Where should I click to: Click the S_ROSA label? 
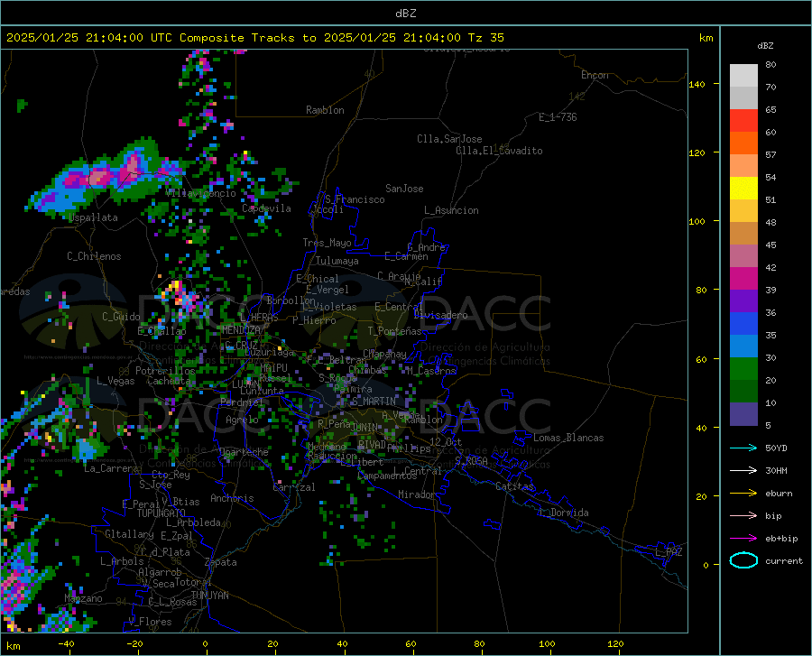[471, 460]
